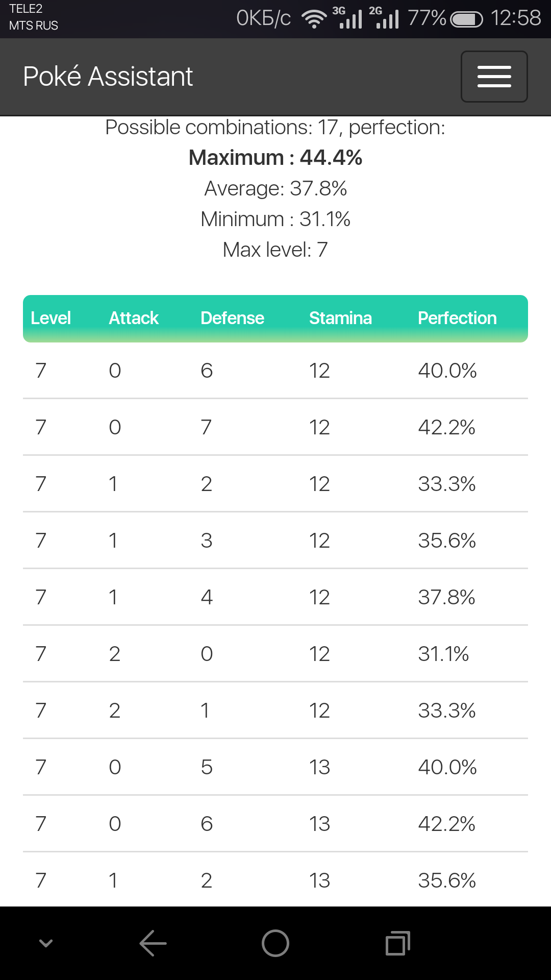Screen dimensions: 551x980
Task: Open the recent apps overview
Action: pyautogui.click(x=398, y=943)
